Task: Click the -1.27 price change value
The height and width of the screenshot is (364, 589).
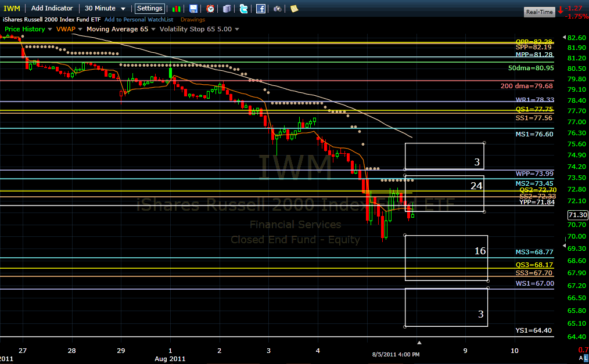Action: (573, 8)
